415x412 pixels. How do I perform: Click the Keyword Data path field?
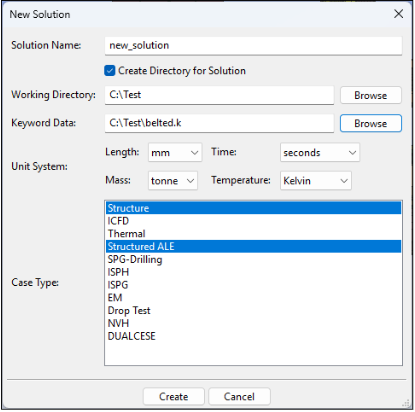[219, 123]
